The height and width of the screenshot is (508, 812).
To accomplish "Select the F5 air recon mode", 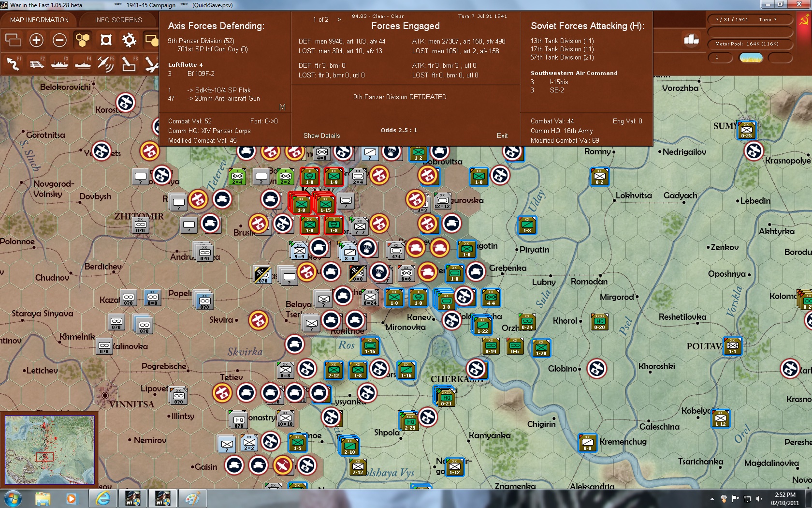I will [106, 64].
